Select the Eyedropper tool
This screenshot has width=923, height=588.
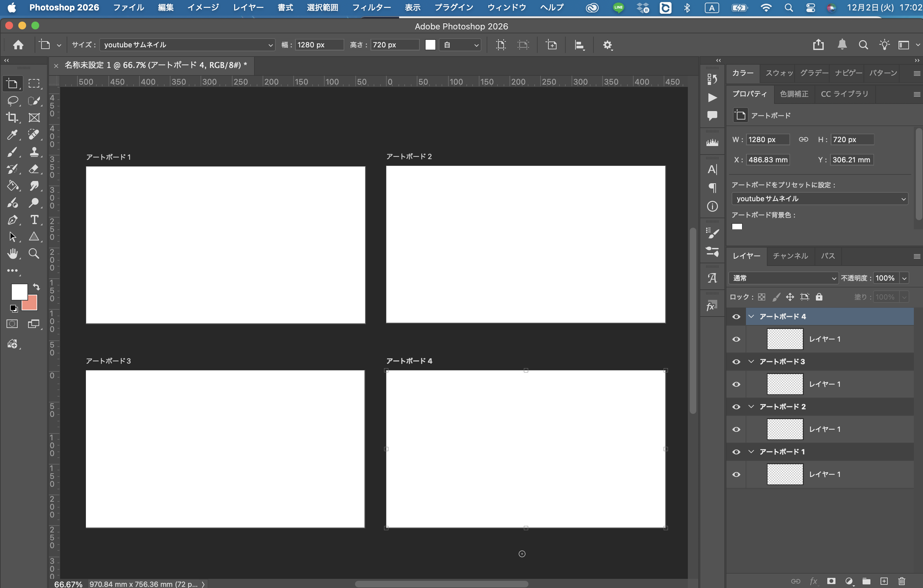tap(12, 135)
